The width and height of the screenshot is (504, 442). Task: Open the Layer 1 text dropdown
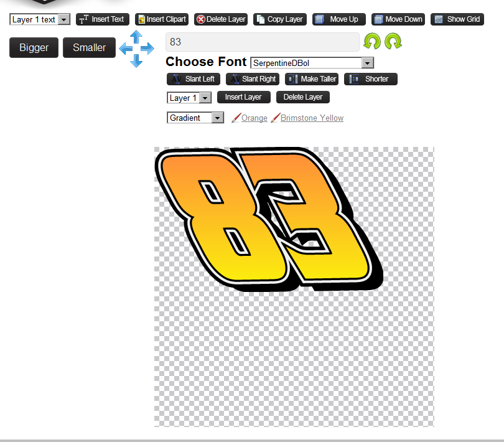coord(40,19)
